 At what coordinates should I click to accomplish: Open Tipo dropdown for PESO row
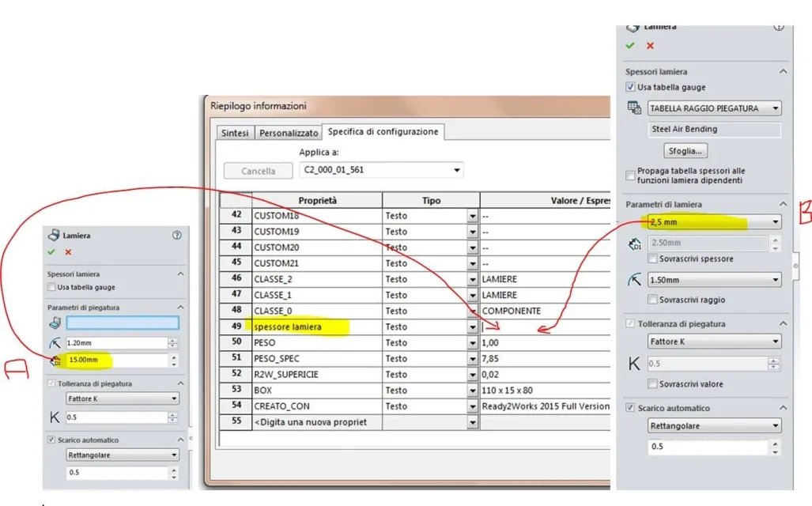(x=472, y=343)
